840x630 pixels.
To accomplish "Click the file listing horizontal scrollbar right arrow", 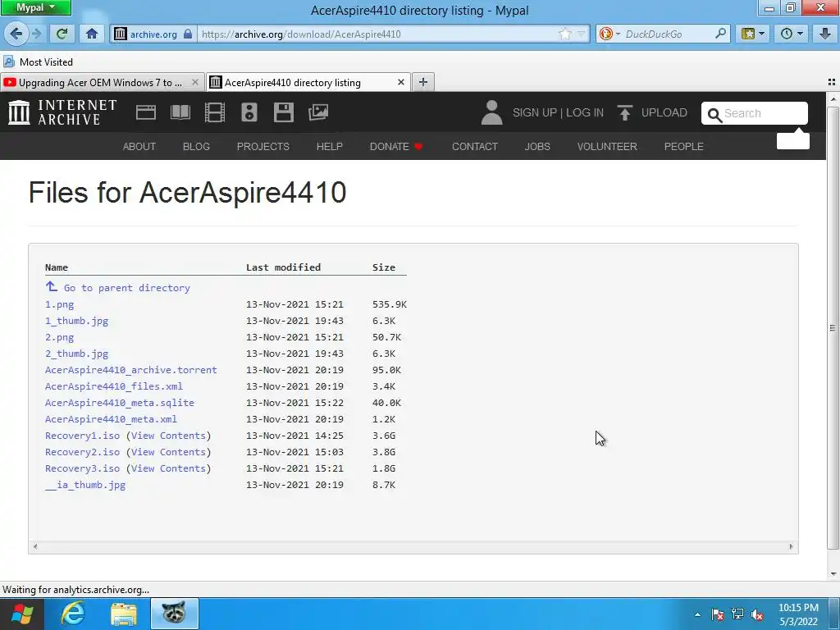I will (792, 546).
